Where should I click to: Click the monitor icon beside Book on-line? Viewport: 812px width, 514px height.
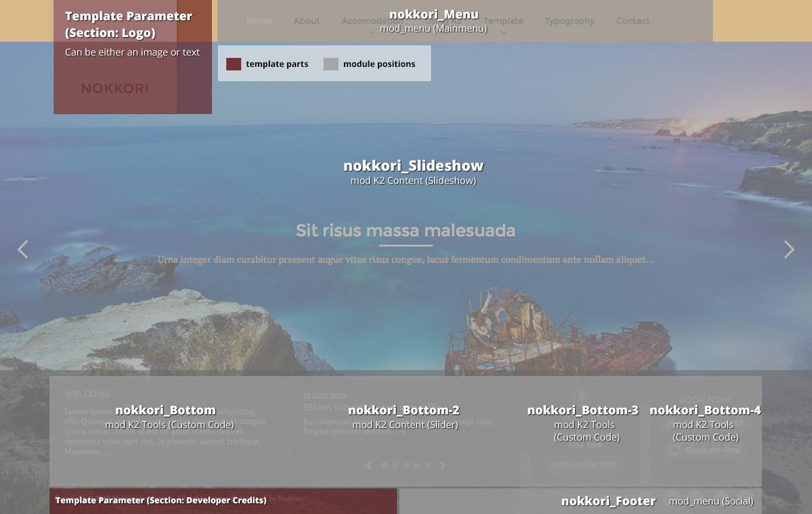tap(674, 451)
